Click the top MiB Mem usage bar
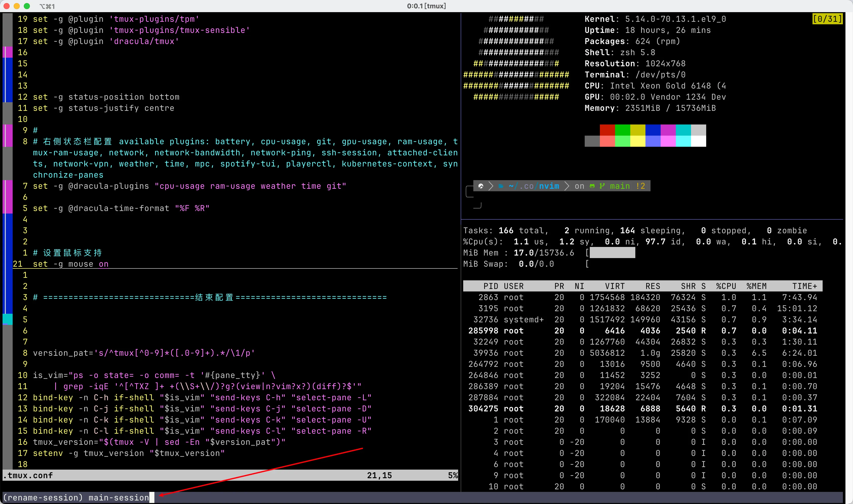Screen dimensions: 853x504 (613, 253)
